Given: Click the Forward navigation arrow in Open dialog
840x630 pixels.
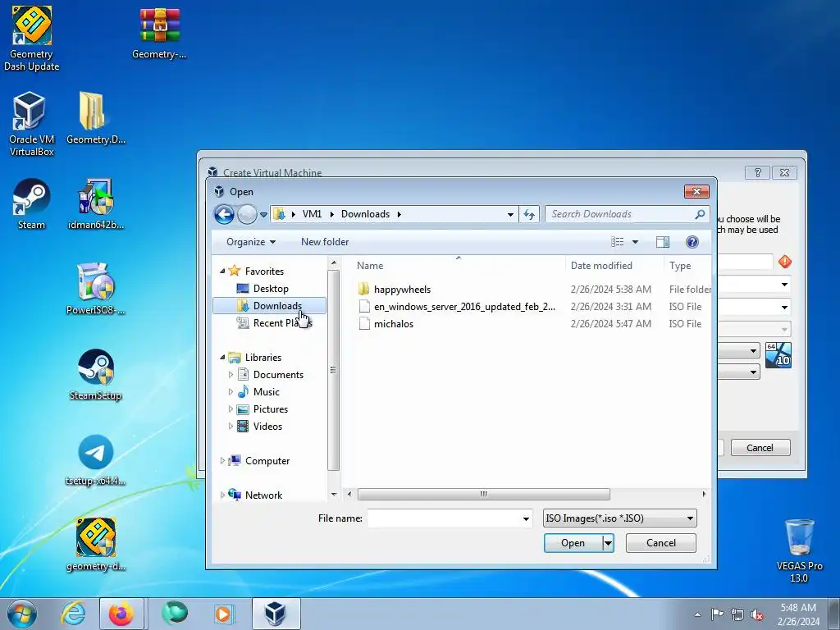Looking at the screenshot, I should (247, 215).
